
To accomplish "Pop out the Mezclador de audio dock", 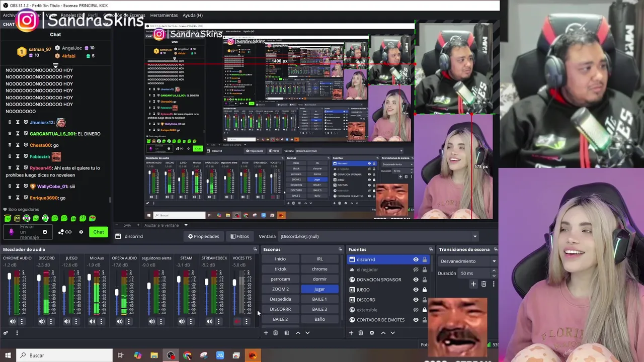I will tap(255, 249).
